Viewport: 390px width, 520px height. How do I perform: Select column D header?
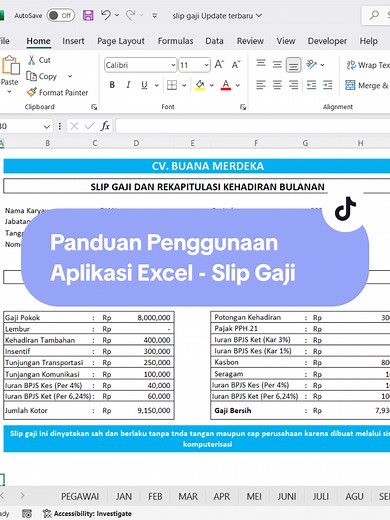[136, 143]
